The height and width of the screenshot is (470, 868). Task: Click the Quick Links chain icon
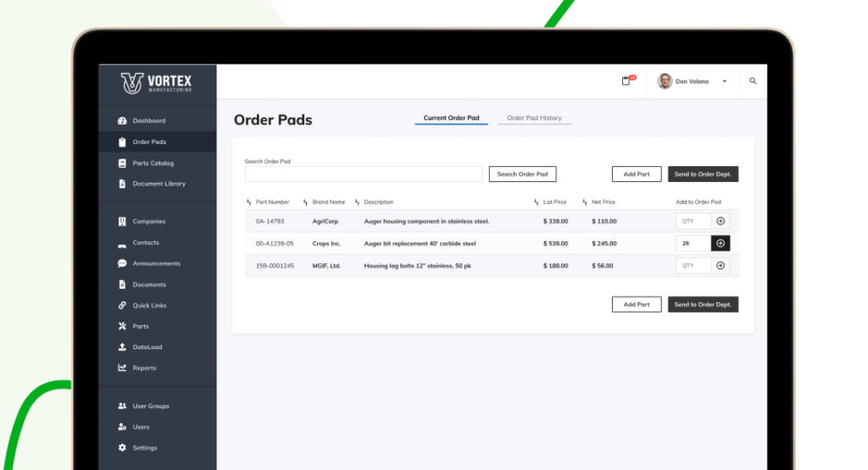(122, 306)
